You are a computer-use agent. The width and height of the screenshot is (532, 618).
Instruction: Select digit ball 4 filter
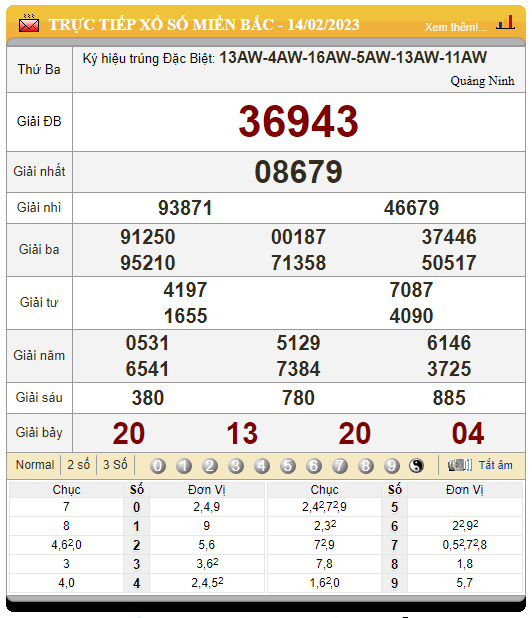click(x=262, y=466)
